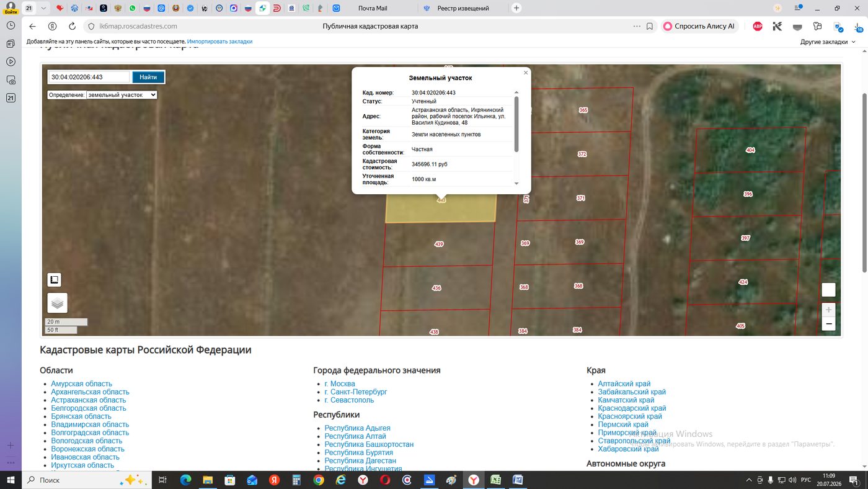
Task: Open the map layers icon
Action: [57, 303]
